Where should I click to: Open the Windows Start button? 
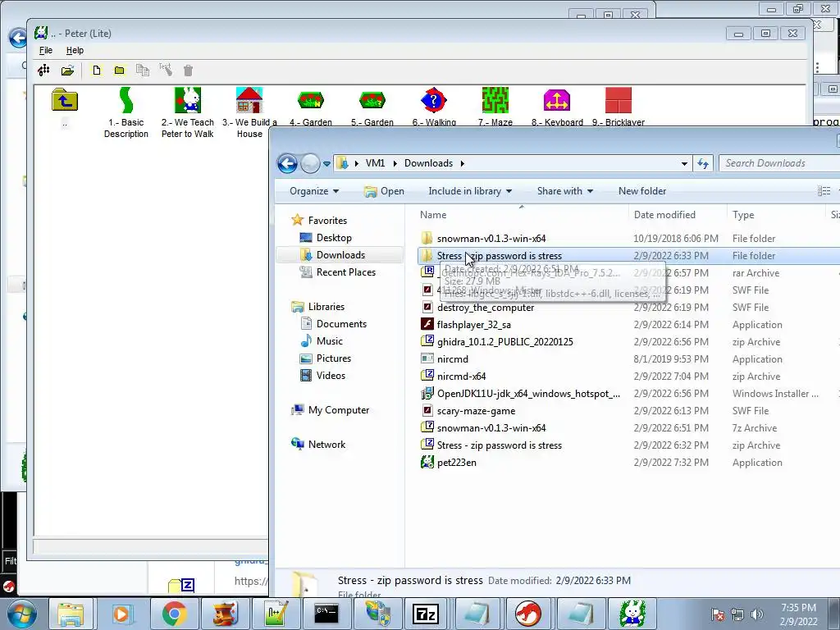(21, 614)
